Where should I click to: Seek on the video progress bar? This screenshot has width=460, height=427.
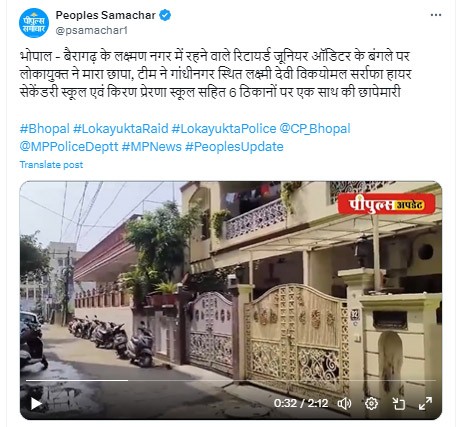[231, 380]
